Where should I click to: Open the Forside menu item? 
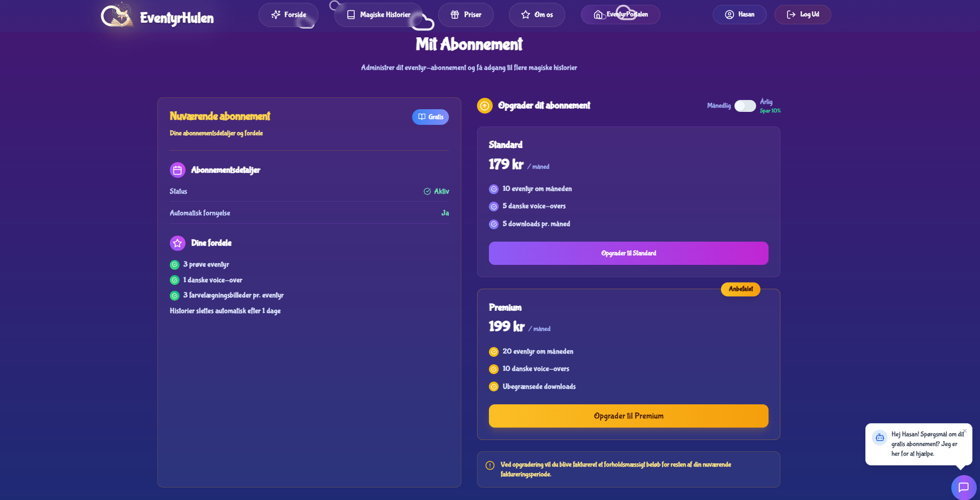288,15
